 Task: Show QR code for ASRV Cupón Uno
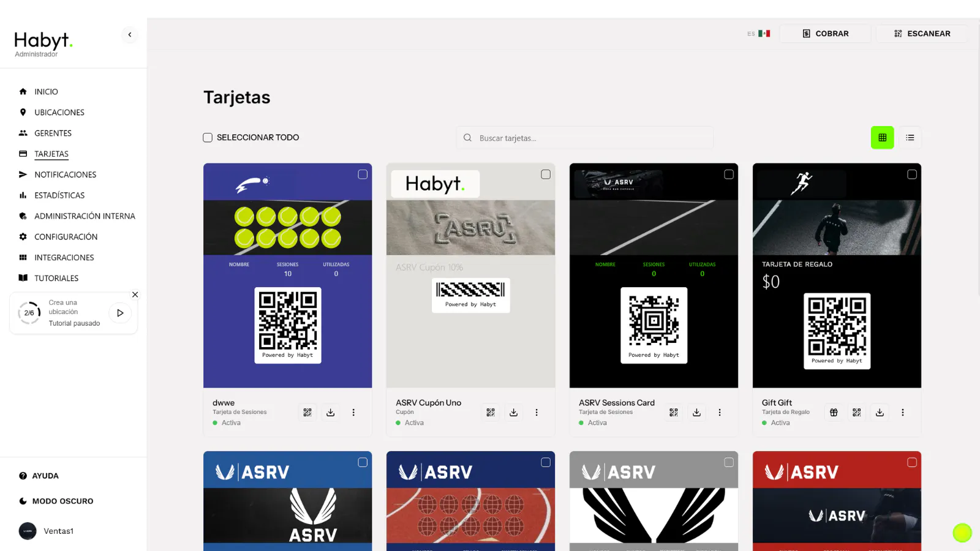491,413
